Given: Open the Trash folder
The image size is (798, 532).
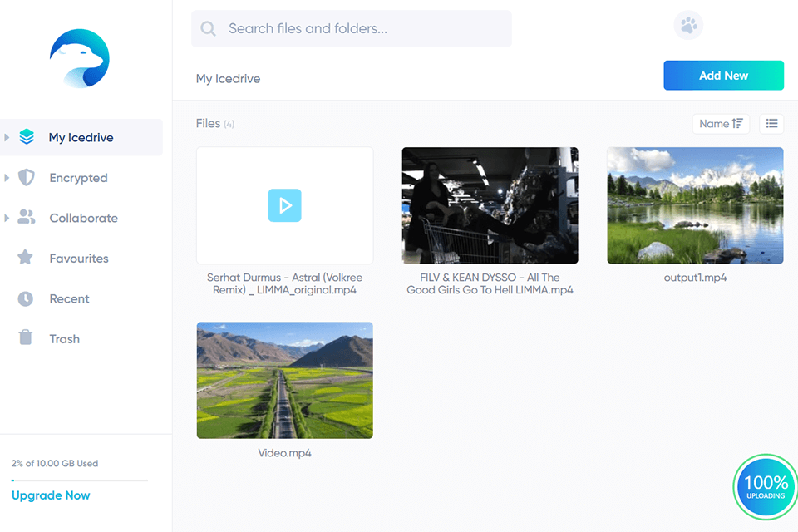Looking at the screenshot, I should pyautogui.click(x=64, y=338).
